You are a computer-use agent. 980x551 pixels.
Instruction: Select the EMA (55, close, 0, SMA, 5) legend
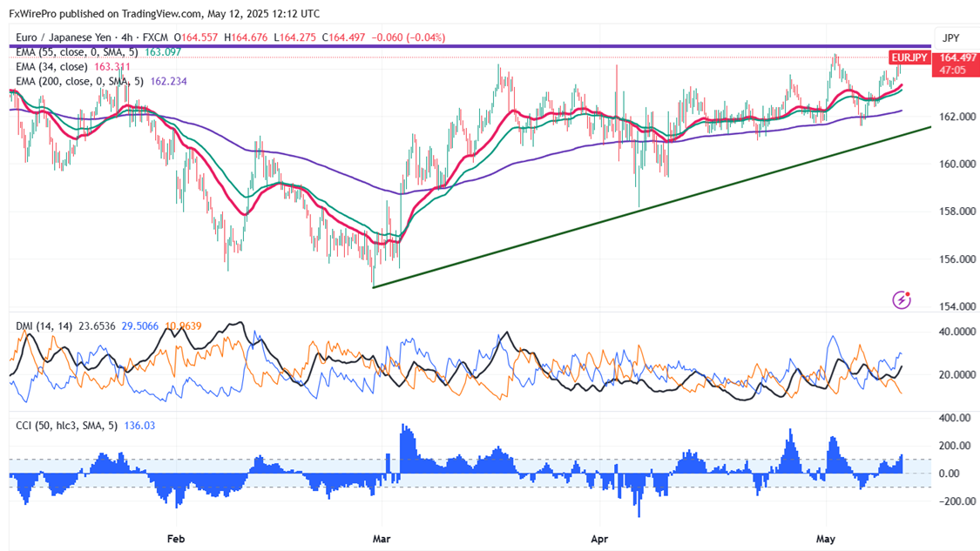[77, 52]
